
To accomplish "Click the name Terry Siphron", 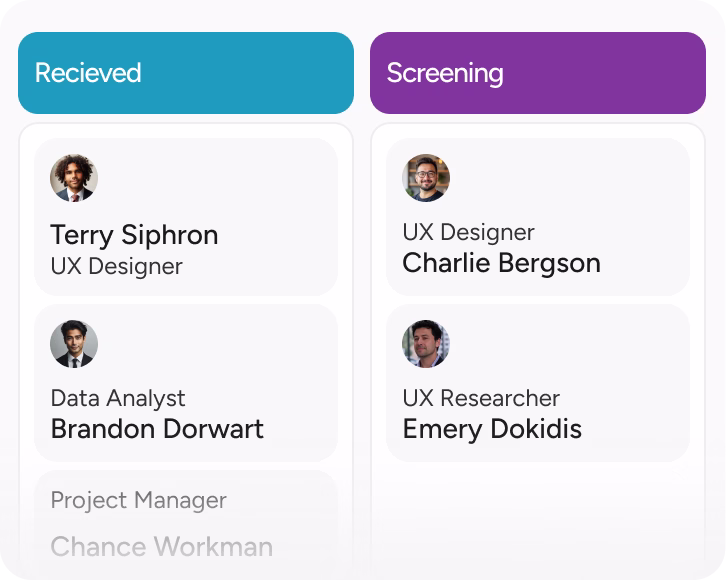I will 134,235.
